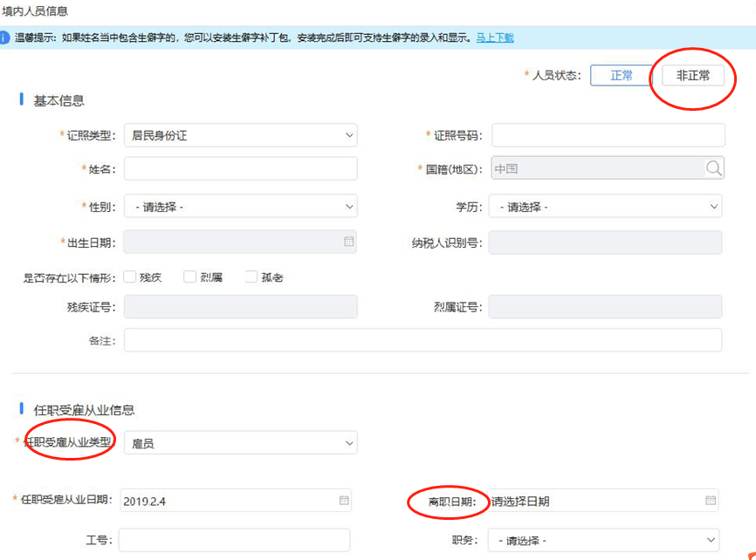The width and height of the screenshot is (756, 560).
Task: Expand the 学历 dropdown
Action: (x=606, y=207)
